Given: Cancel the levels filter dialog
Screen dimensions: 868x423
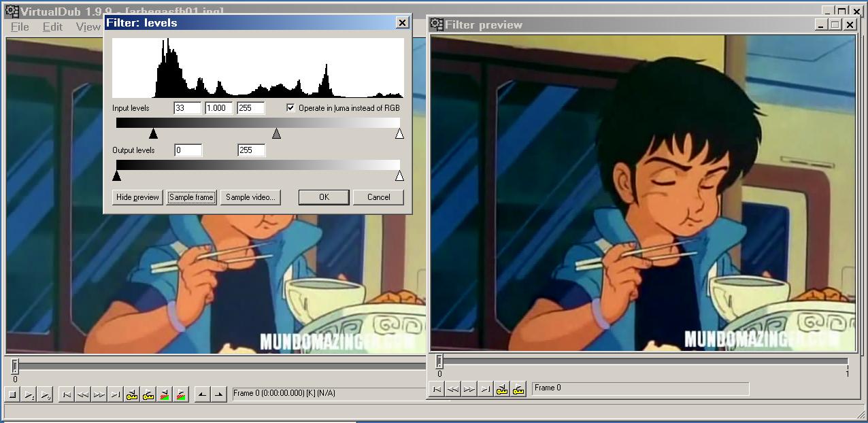Looking at the screenshot, I should tap(378, 197).
